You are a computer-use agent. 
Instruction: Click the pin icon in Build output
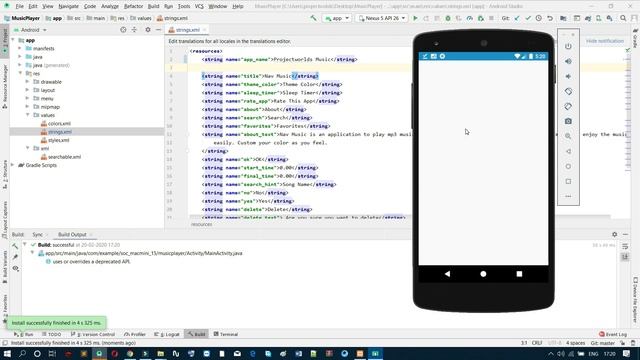(x=16, y=257)
